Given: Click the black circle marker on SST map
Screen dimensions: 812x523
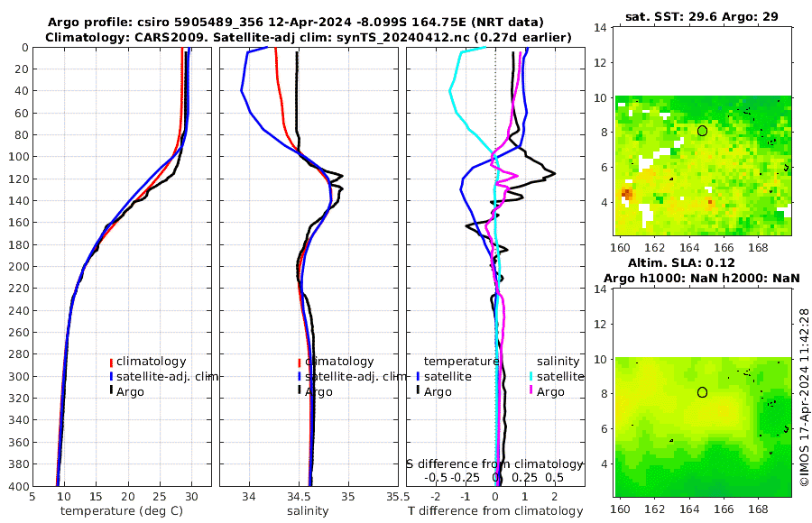Looking at the screenshot, I should [702, 131].
